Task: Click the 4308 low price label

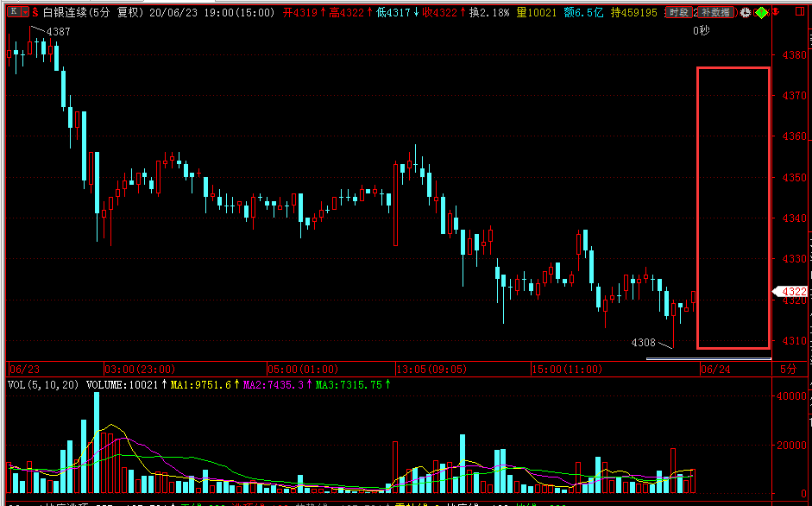Action: click(644, 343)
